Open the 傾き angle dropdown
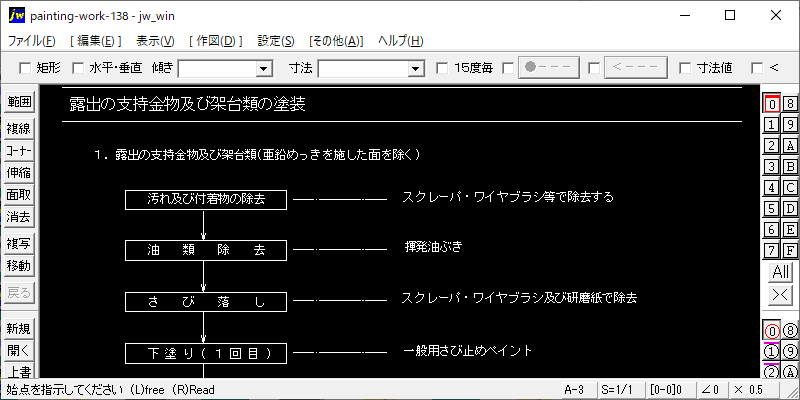The height and width of the screenshot is (400, 800). tap(264, 68)
